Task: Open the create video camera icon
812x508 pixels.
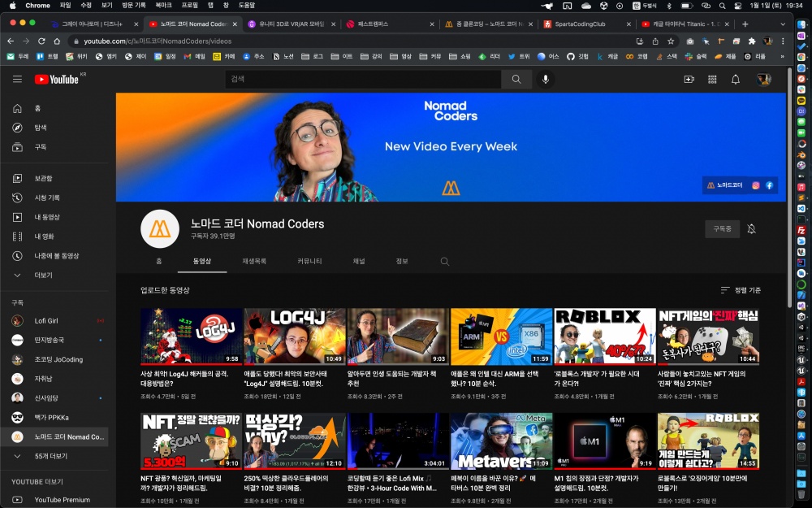Action: pyautogui.click(x=689, y=80)
